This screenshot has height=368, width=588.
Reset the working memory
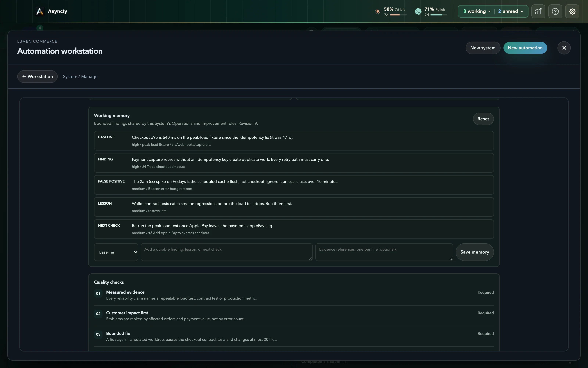tap(483, 119)
